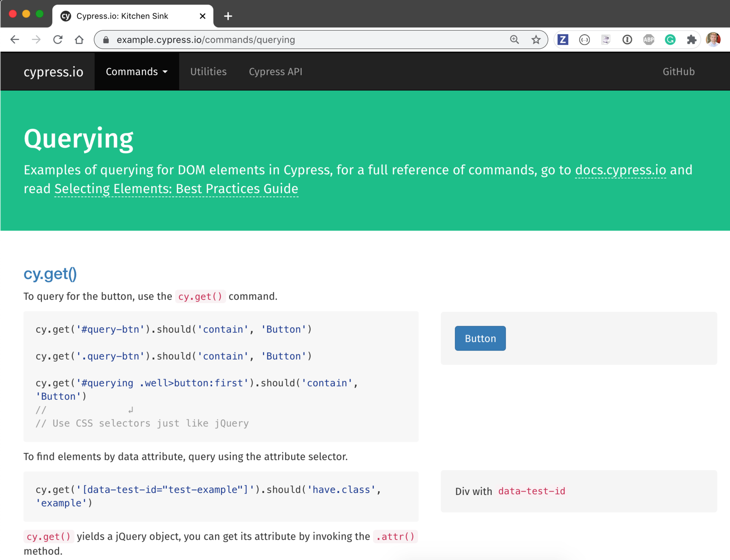Click the lock icon in address bar

tap(106, 40)
